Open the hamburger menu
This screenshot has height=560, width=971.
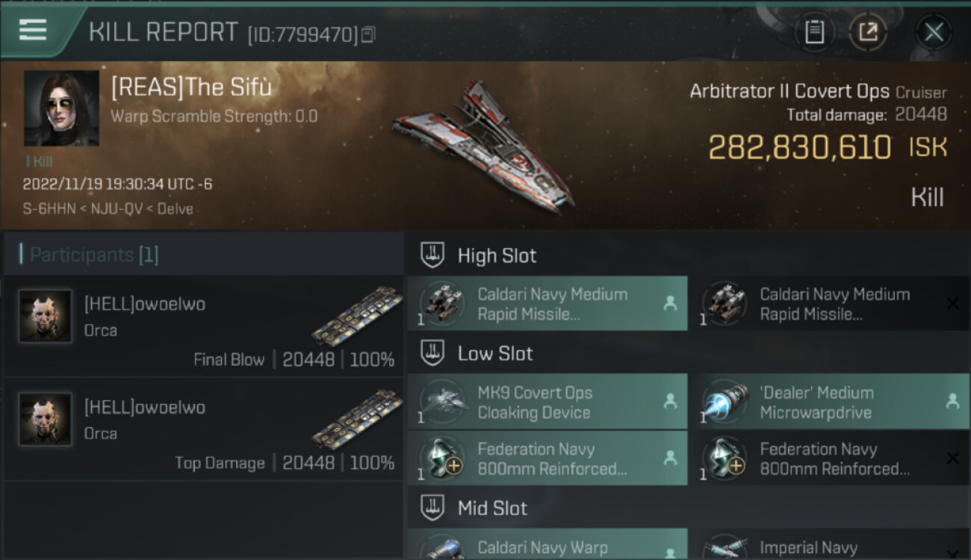tap(33, 29)
